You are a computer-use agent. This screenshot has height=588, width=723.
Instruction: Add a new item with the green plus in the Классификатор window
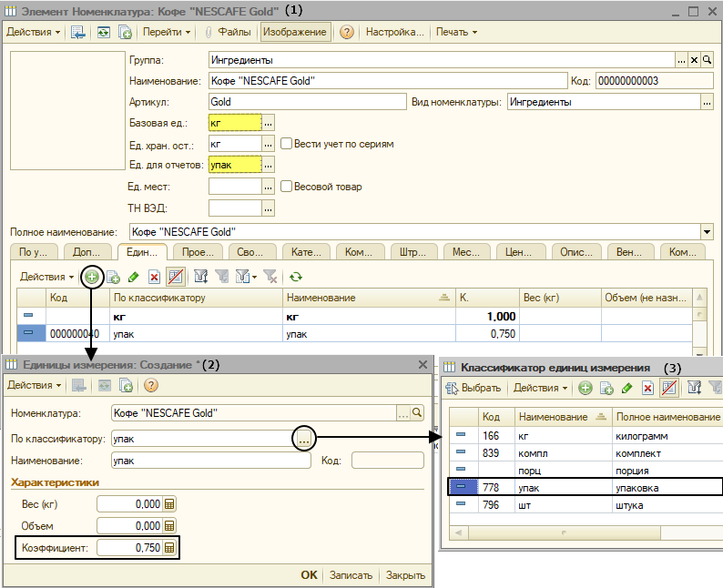tap(586, 388)
